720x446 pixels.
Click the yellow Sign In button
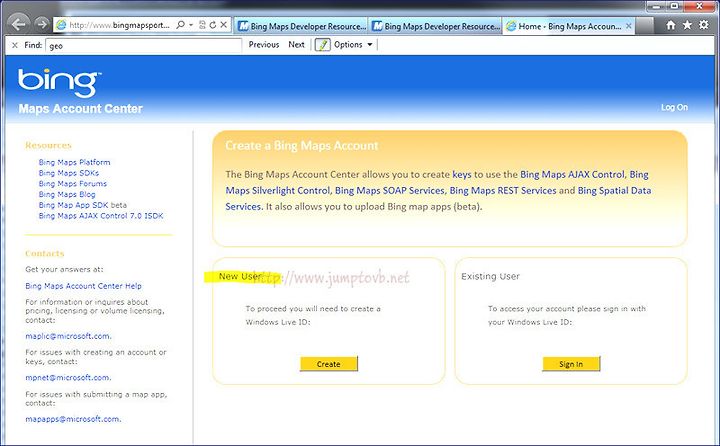point(571,364)
